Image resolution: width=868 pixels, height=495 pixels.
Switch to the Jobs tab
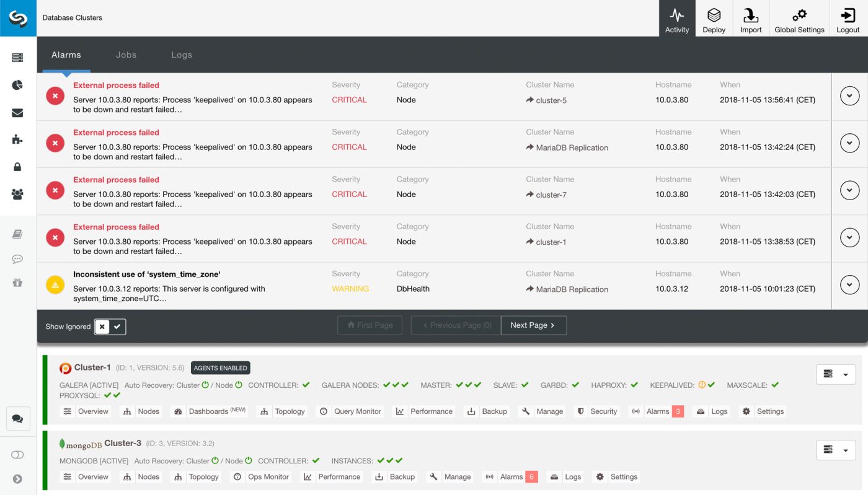(126, 55)
